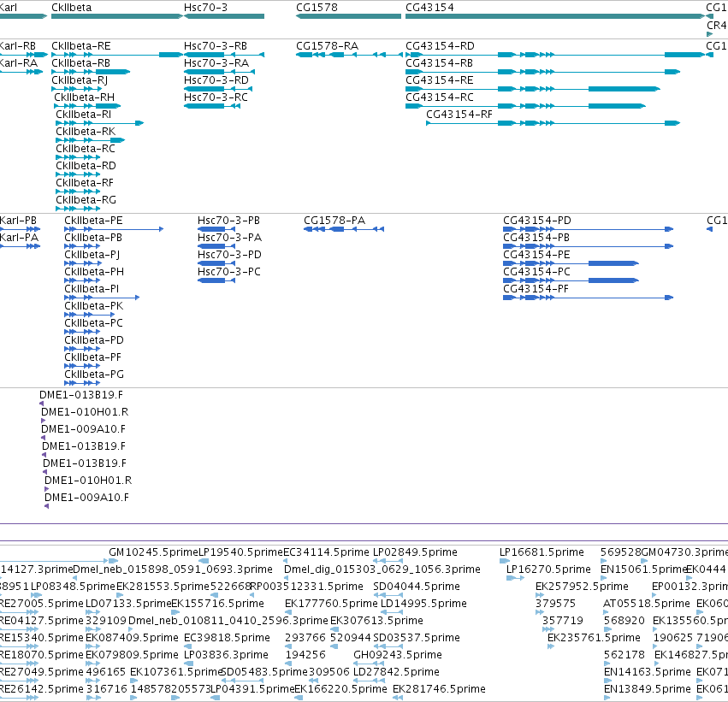Select transcript label CkIIbeta-RJ
The image size is (728, 702).
tap(80, 80)
